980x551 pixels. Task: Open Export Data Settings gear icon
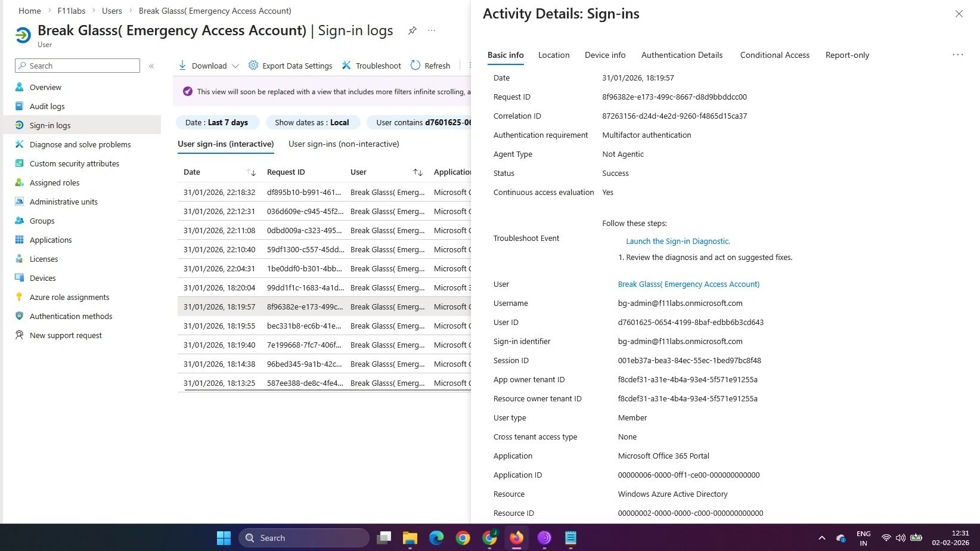click(253, 66)
